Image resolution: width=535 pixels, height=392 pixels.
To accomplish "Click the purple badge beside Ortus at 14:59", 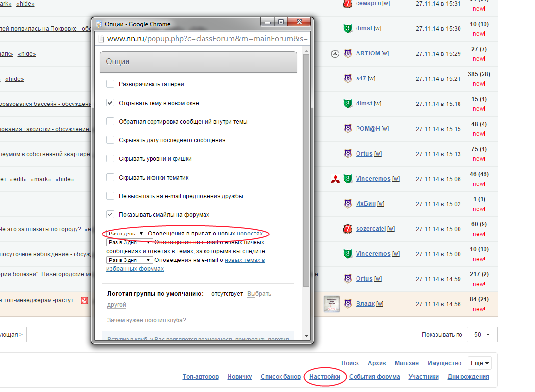I will (x=347, y=279).
